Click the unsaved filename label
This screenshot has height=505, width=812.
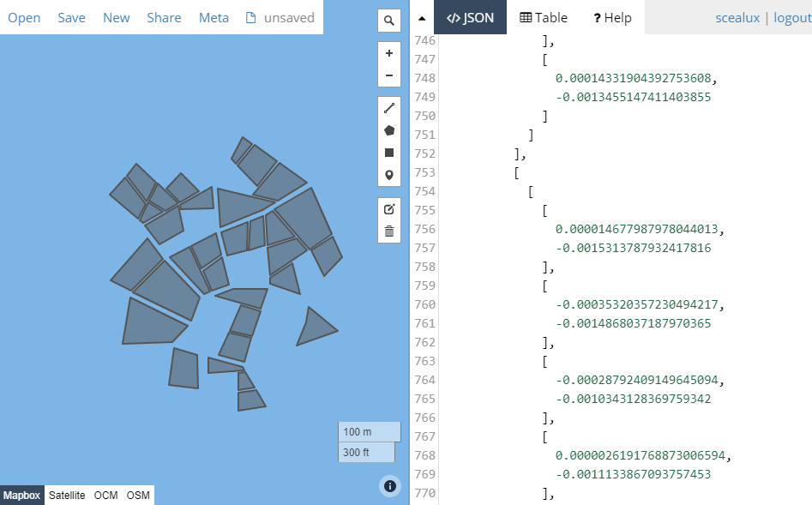(289, 18)
